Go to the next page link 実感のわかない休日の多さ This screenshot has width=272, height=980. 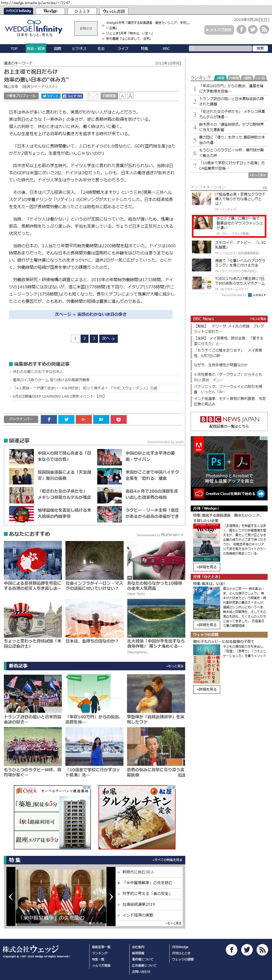90,314
